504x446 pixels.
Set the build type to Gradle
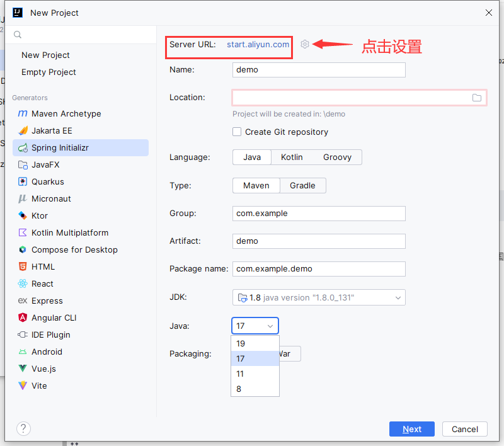(302, 186)
